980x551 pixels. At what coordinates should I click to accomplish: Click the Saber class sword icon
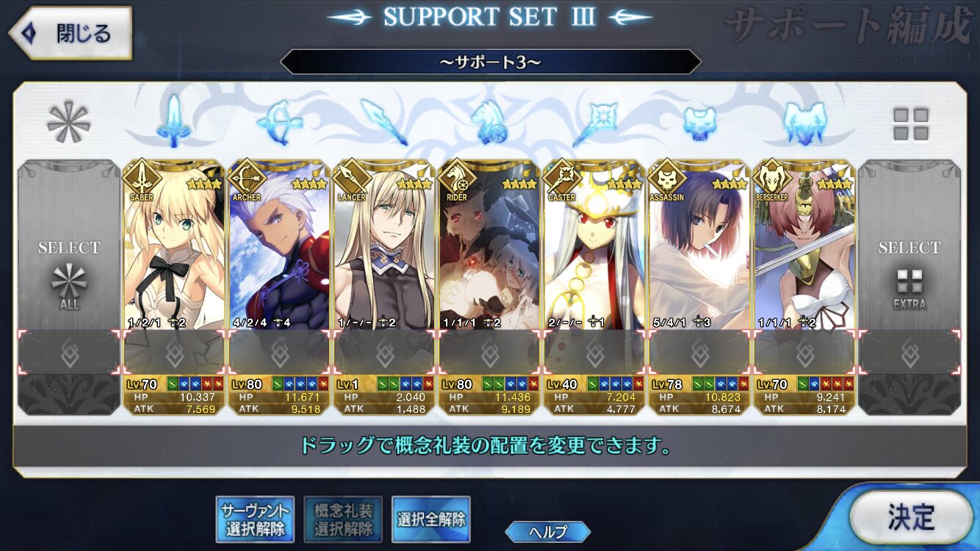pyautogui.click(x=173, y=120)
